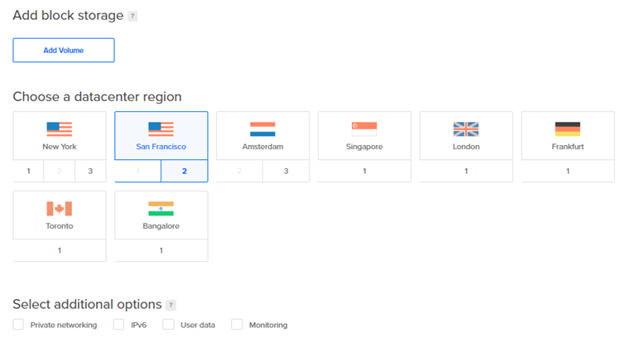Pick datacenter 1 under Bangalore
The image size is (644, 348).
[161, 250]
